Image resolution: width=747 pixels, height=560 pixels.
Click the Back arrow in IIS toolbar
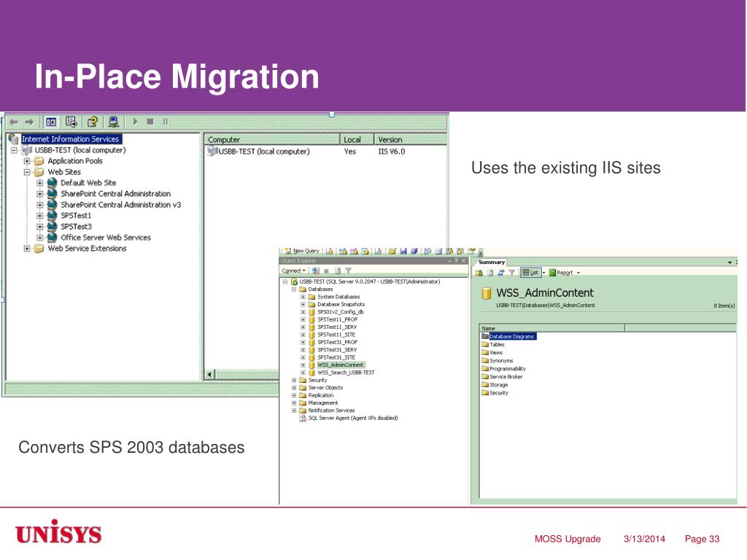tap(14, 122)
